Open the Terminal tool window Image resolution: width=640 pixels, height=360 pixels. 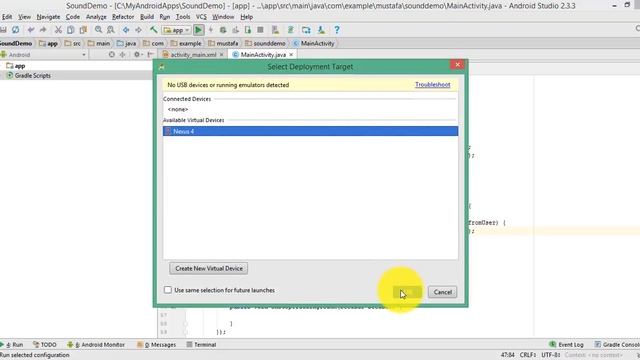pos(201,344)
